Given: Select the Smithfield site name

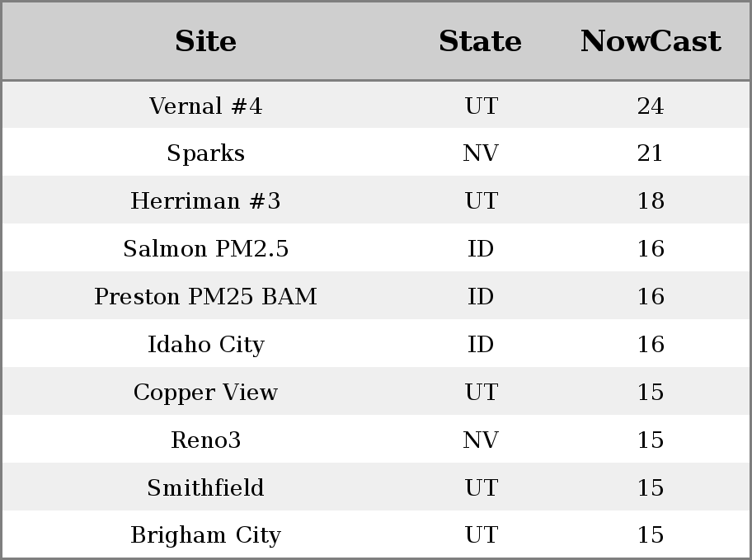Looking at the screenshot, I should [x=205, y=487].
